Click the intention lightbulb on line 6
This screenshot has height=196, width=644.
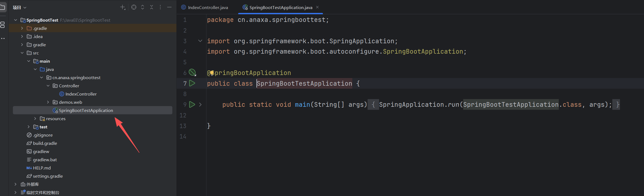(212, 73)
